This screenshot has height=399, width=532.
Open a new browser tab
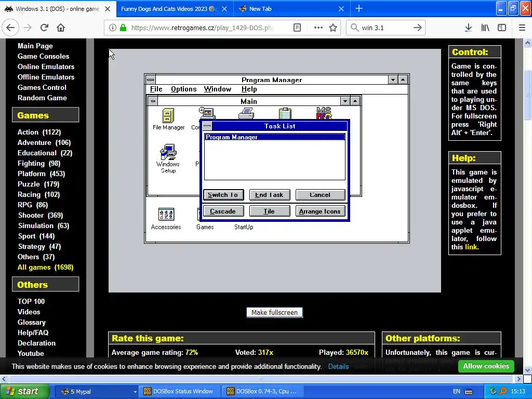coord(358,9)
